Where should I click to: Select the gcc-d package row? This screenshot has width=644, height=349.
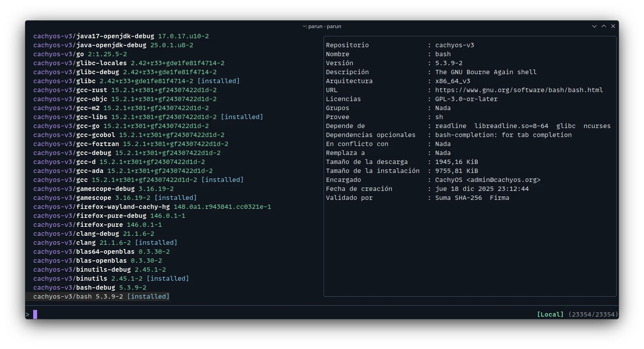pos(119,162)
